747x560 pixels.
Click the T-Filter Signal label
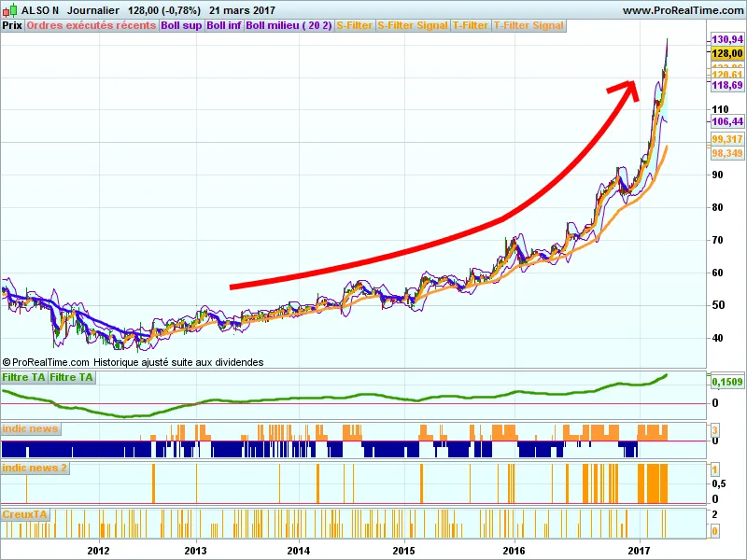[x=529, y=25]
